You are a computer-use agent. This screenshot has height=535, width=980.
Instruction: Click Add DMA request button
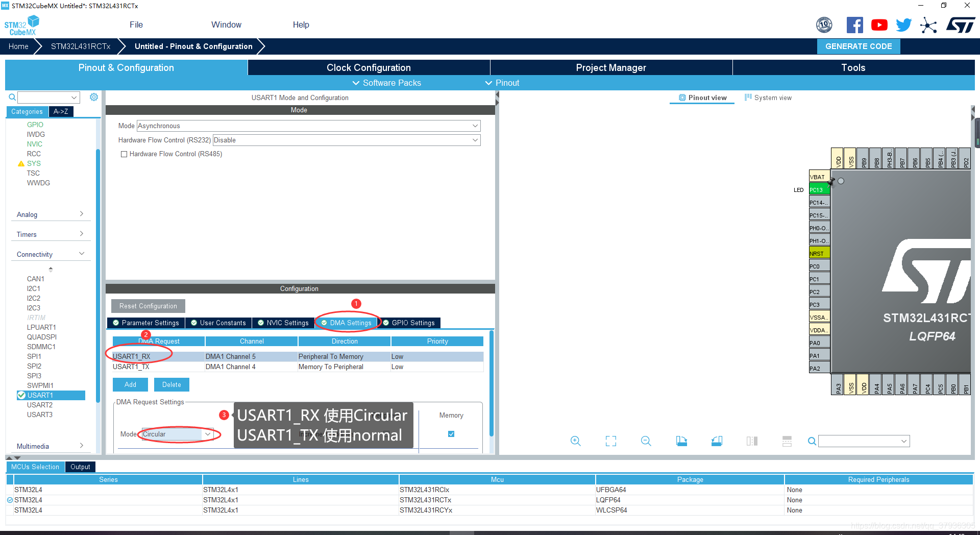(x=130, y=384)
